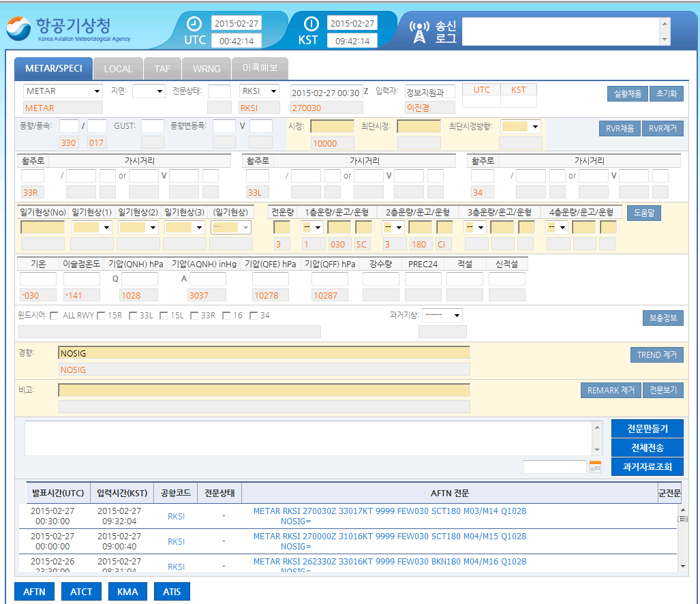700x604 pixels.
Task: Check the 33L wind shear box
Action: pyautogui.click(x=133, y=316)
